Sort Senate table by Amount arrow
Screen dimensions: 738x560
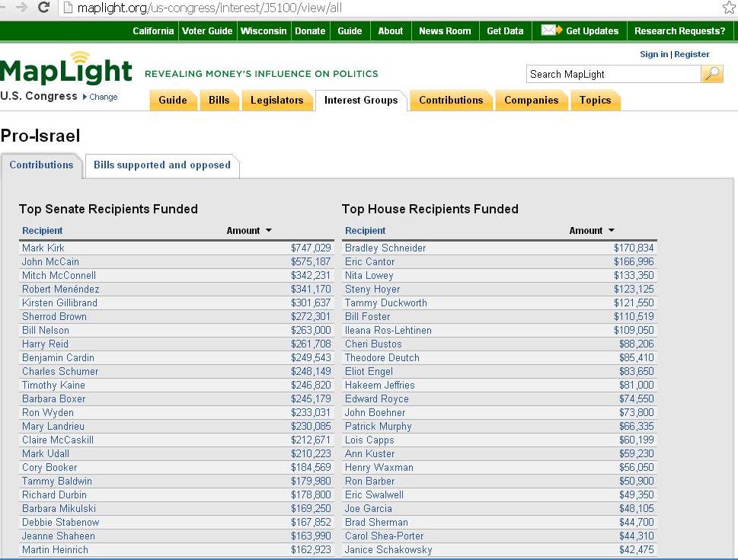[x=269, y=230]
